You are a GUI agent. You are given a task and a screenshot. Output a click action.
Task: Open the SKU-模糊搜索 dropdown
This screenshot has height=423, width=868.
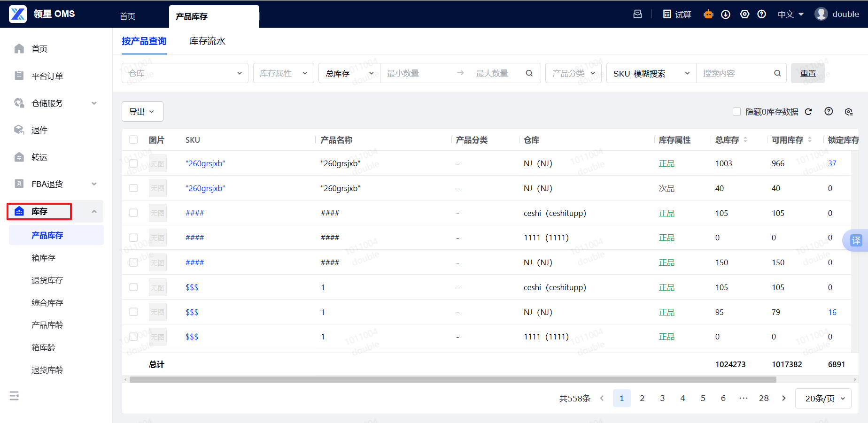point(651,73)
